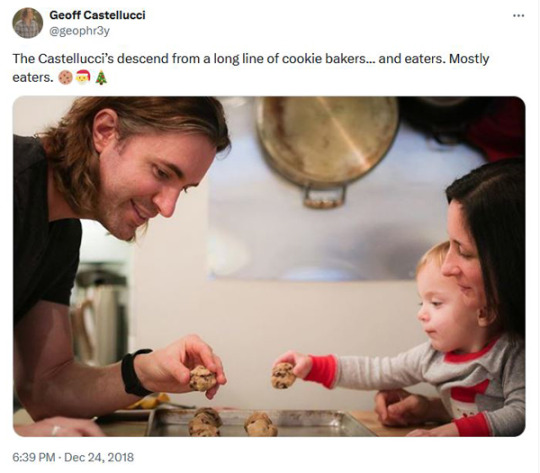This screenshot has width=540, height=473.
Task: Open the Geoff Castellucci display name link
Action: click(x=97, y=15)
